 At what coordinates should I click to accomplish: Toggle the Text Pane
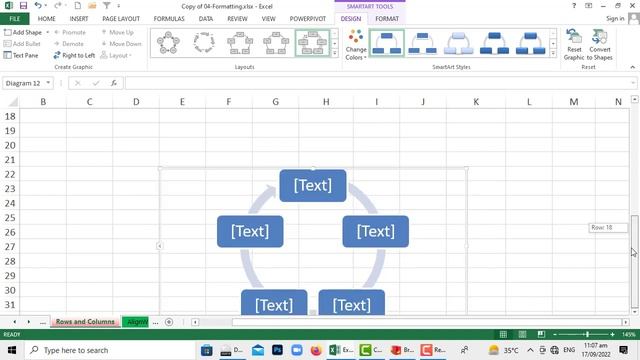click(x=21, y=55)
